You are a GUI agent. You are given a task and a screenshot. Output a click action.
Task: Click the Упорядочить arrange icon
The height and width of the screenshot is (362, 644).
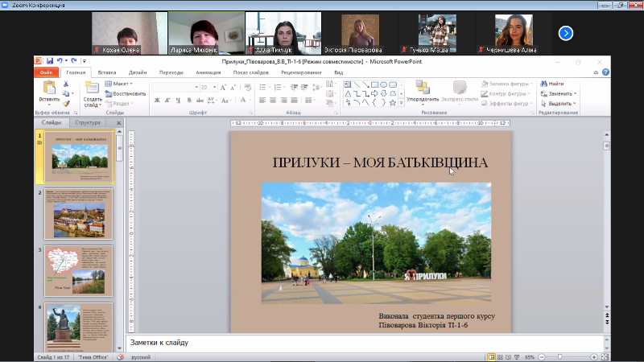[423, 87]
